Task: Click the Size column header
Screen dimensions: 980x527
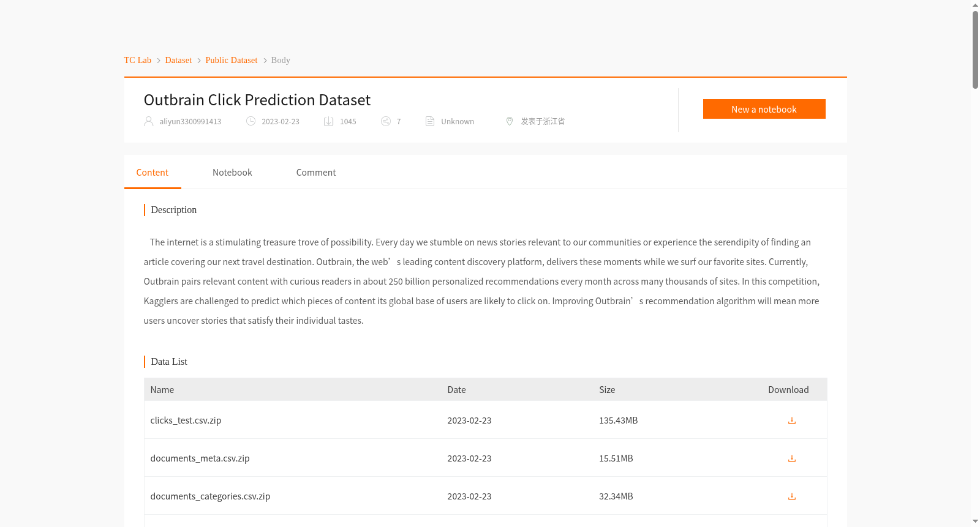Action: click(x=607, y=390)
